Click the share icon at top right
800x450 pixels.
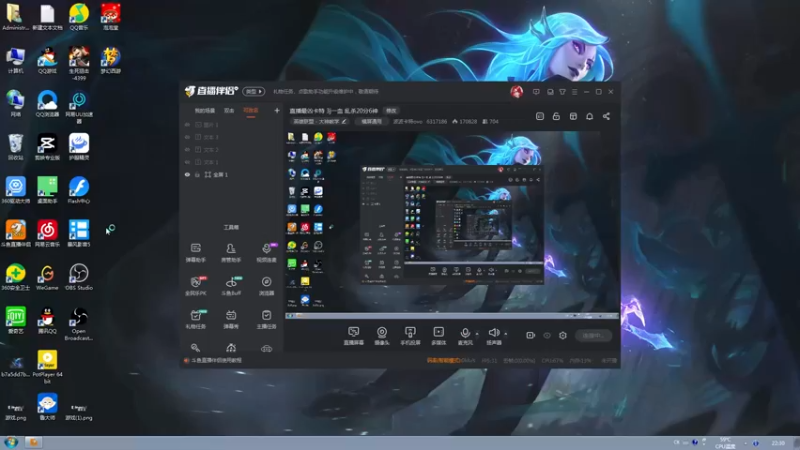coord(606,116)
